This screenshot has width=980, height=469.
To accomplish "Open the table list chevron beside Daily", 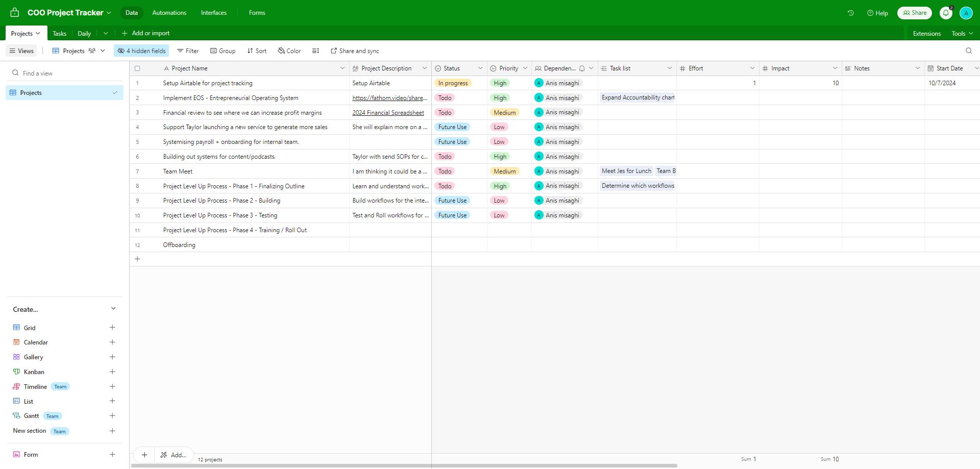I will (x=106, y=33).
